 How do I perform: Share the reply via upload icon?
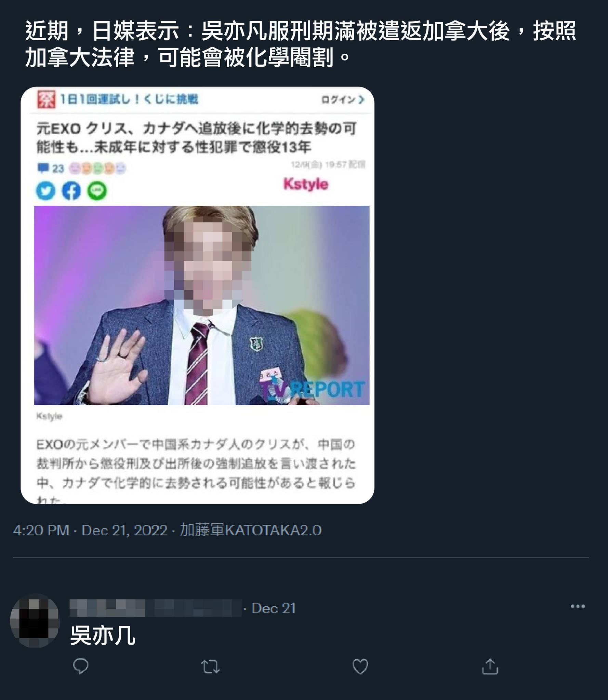[x=490, y=666]
